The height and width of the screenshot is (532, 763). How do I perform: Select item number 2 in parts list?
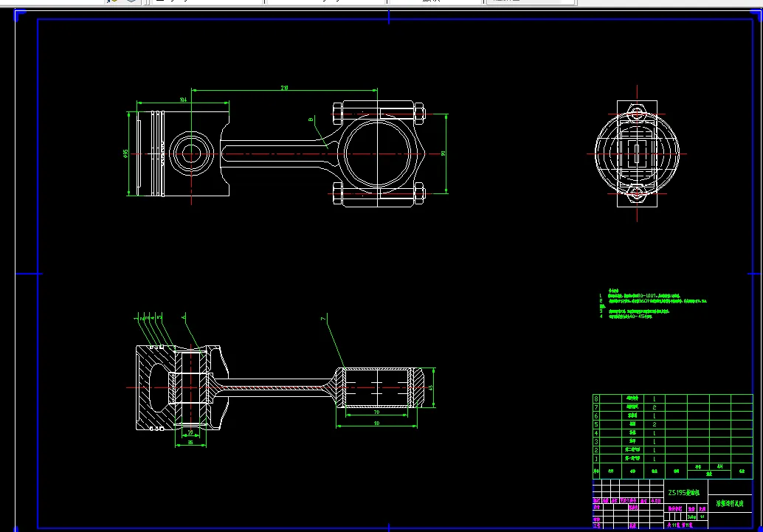click(x=596, y=450)
